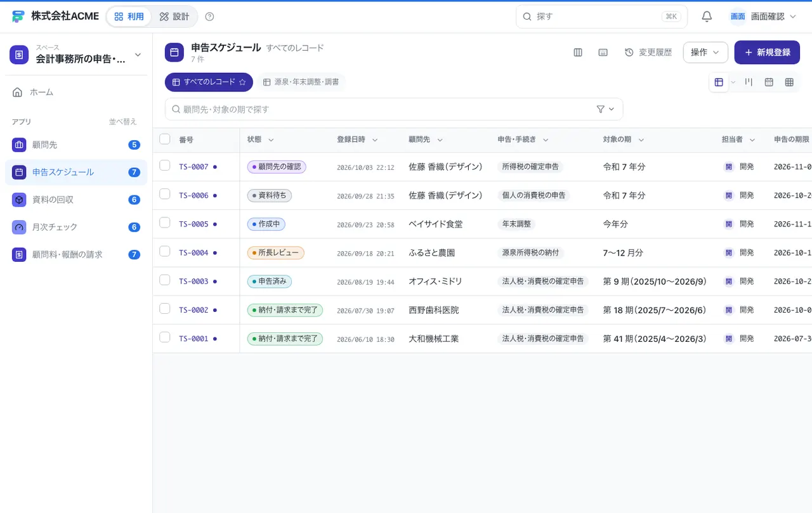This screenshot has width=812, height=513.
Task: Open the 操作 dropdown
Action: (x=705, y=53)
